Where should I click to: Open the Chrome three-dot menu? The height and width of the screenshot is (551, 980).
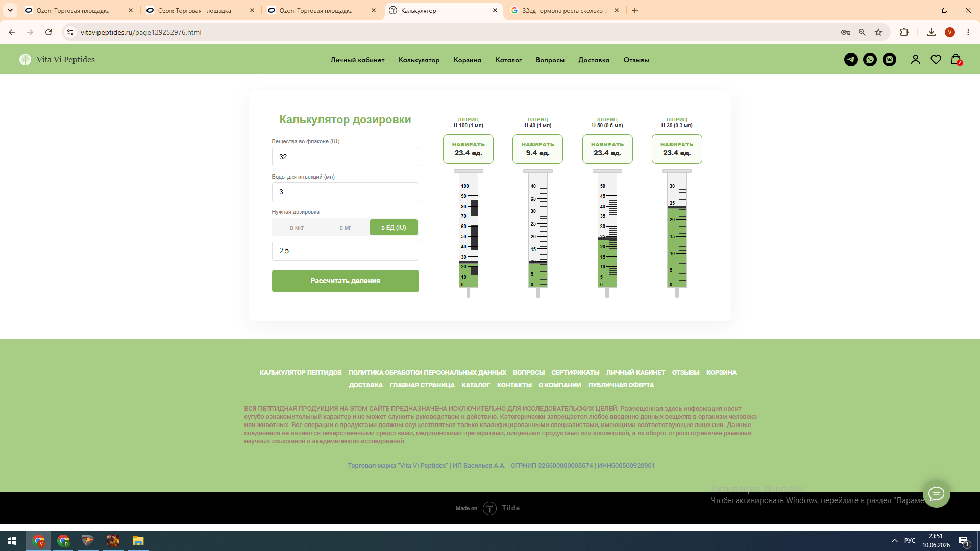click(968, 32)
